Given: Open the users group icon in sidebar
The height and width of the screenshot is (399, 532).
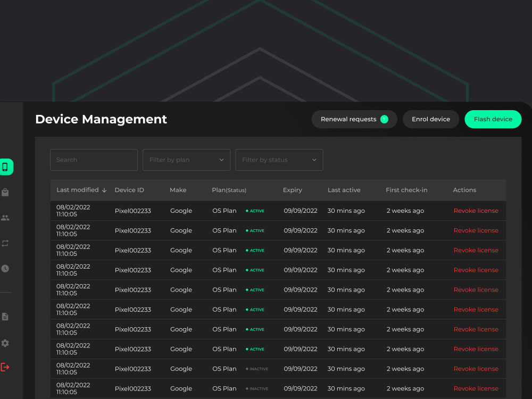Looking at the screenshot, I should tap(5, 218).
